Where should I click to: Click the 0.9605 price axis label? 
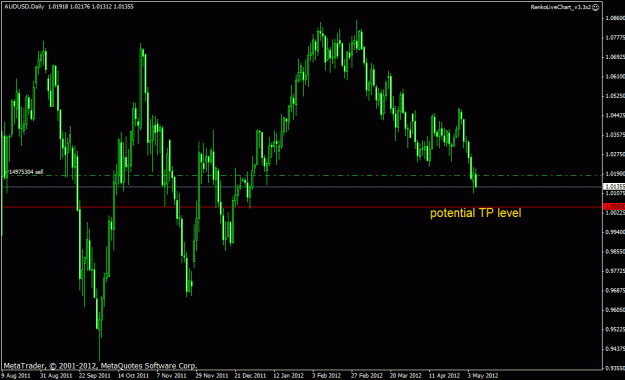click(615, 310)
